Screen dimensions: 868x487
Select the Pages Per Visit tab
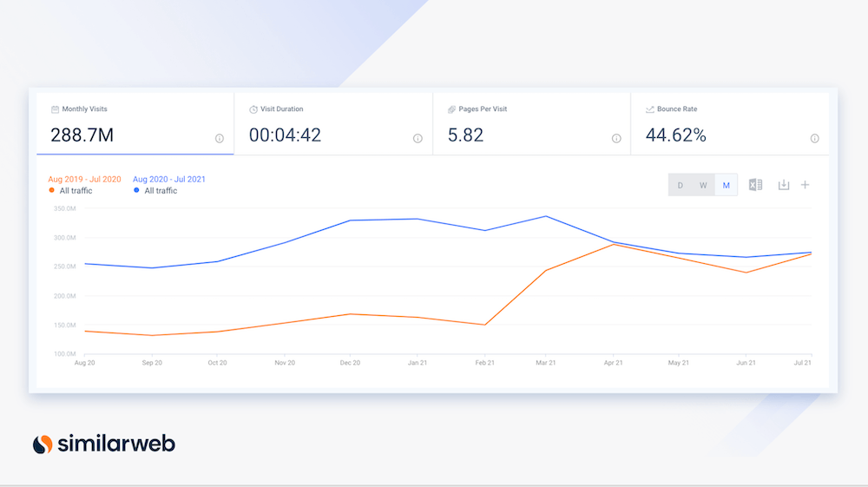click(x=531, y=123)
